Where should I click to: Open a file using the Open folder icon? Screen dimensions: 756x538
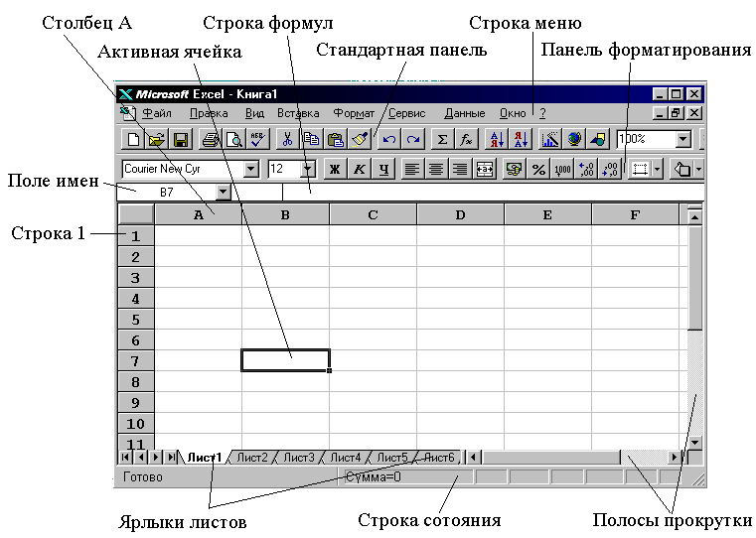(157, 140)
